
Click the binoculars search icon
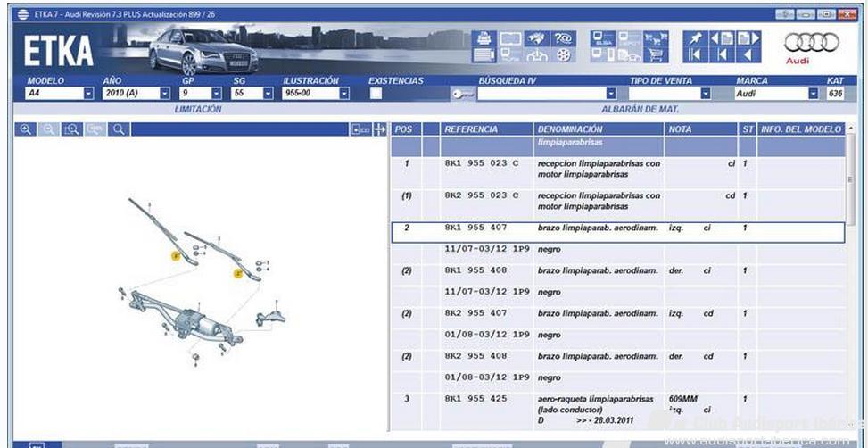(x=536, y=38)
